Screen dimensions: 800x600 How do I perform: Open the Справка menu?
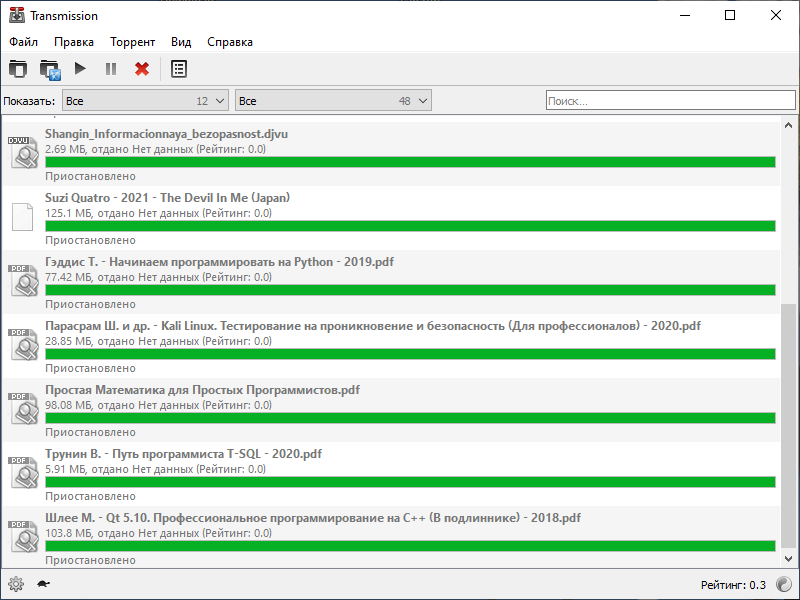point(230,42)
